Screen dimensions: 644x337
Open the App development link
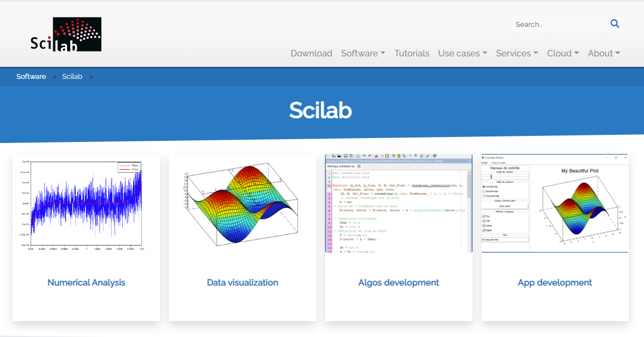pyautogui.click(x=555, y=282)
